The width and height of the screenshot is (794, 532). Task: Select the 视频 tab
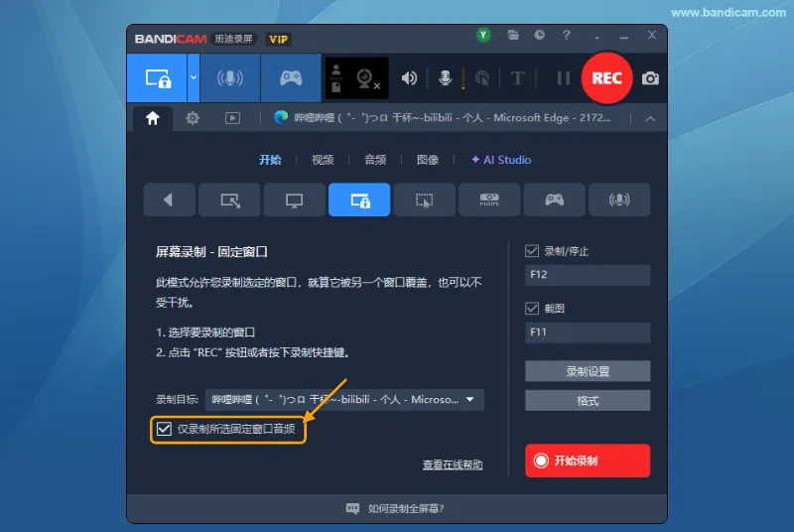(323, 160)
